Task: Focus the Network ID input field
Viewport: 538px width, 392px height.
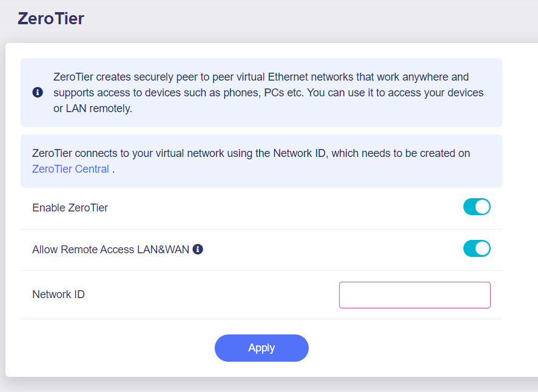Action: [x=414, y=295]
